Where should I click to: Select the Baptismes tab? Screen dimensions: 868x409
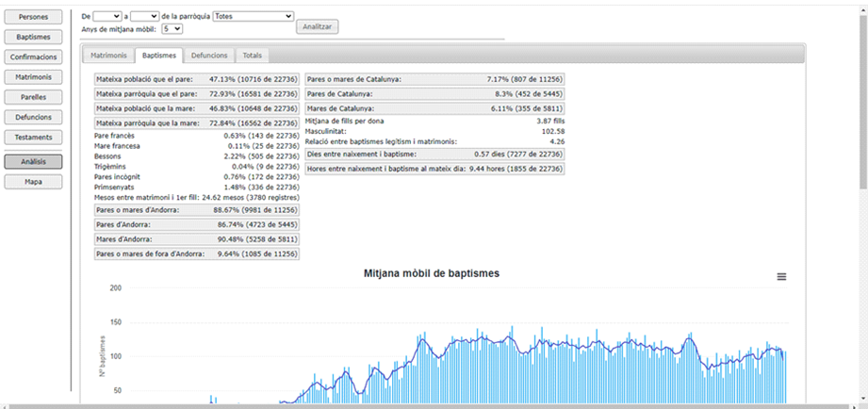[x=157, y=56]
